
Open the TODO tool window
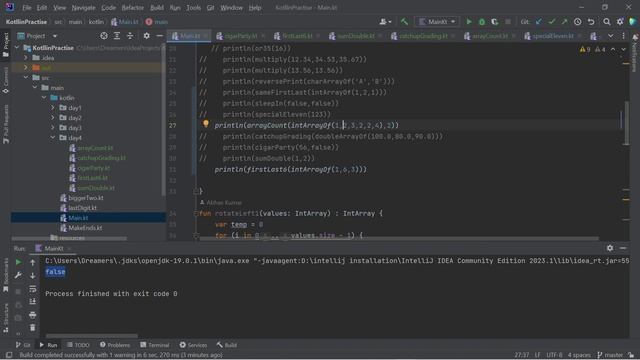[78, 345]
